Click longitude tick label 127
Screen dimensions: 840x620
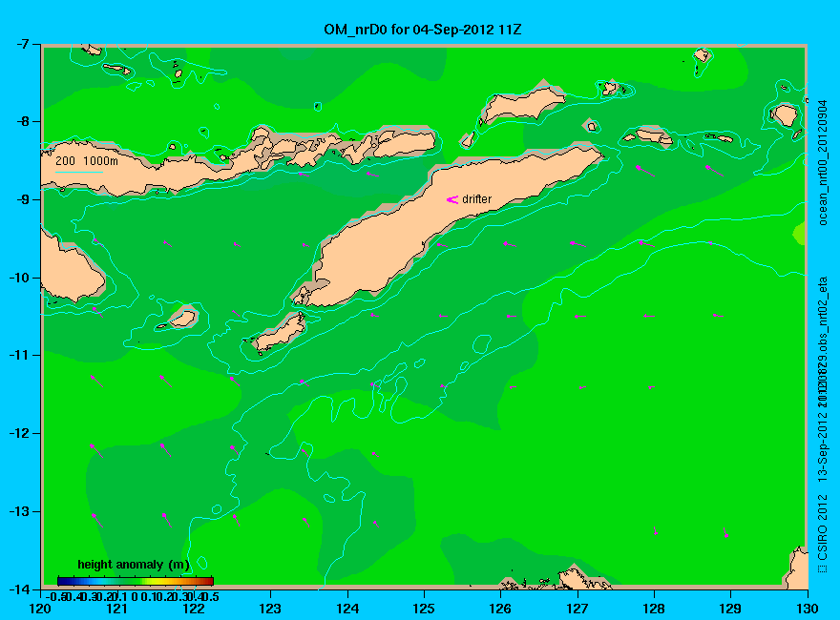point(577,609)
